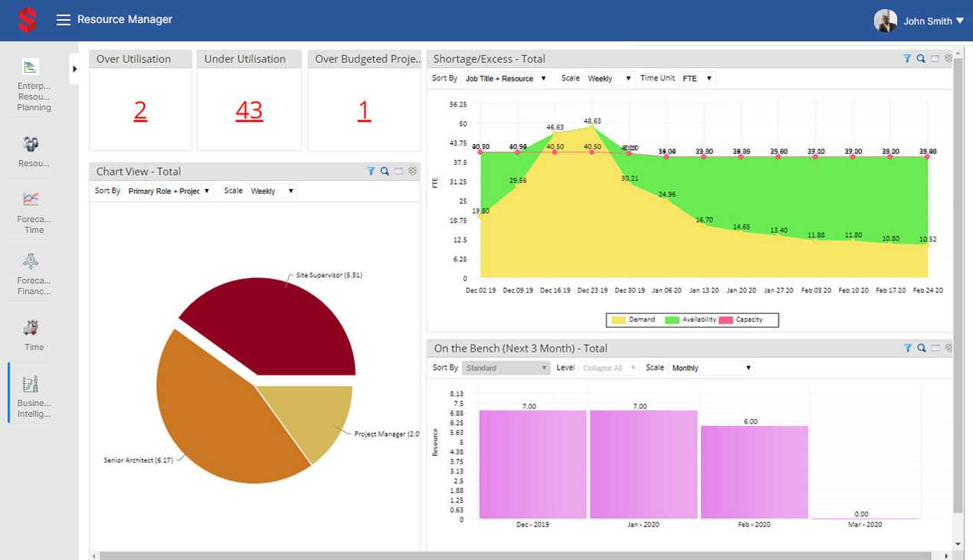Open the FTE Time Unit dropdown
Screen dimensions: 973x560
pyautogui.click(x=696, y=79)
